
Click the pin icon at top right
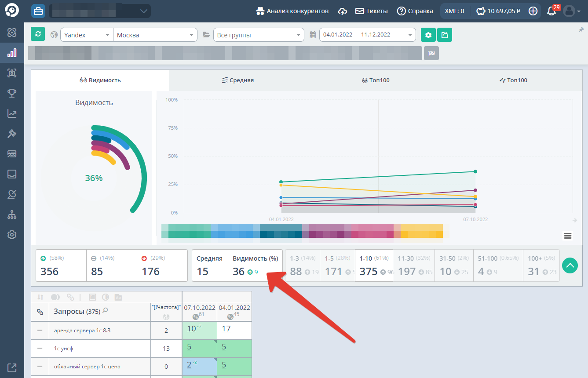pos(581,29)
